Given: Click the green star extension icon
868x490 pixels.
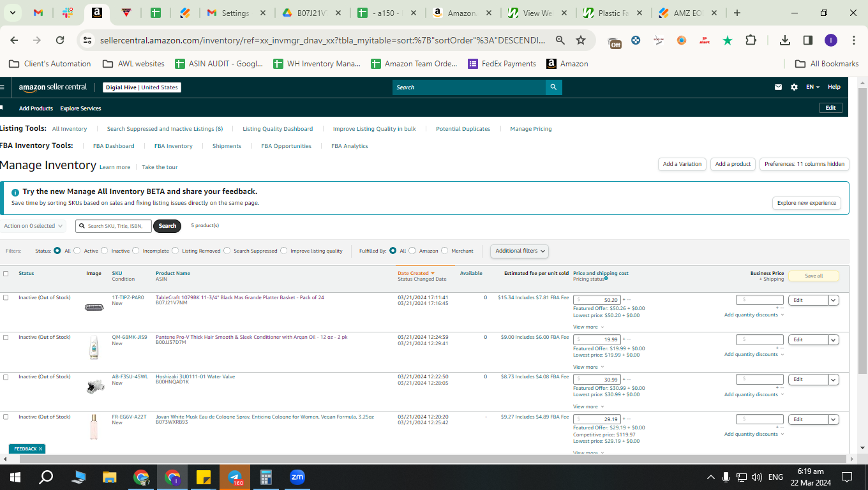Looking at the screenshot, I should (x=728, y=40).
